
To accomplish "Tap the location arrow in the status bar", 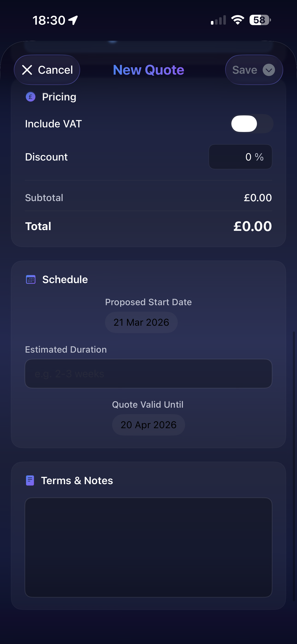I will (73, 20).
